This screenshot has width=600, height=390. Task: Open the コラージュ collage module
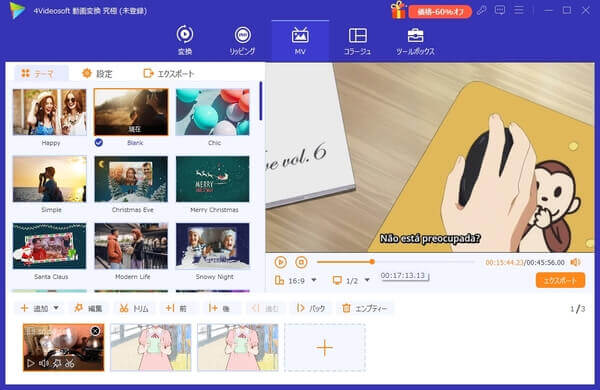pyautogui.click(x=357, y=41)
